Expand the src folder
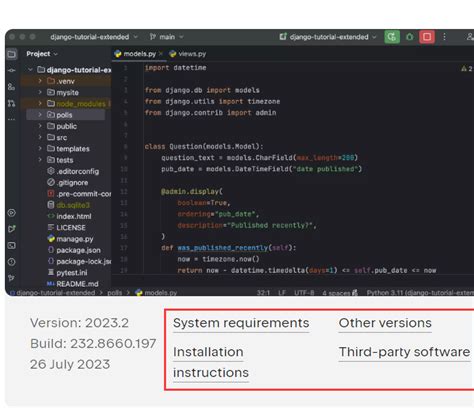The image size is (474, 408). (40, 137)
